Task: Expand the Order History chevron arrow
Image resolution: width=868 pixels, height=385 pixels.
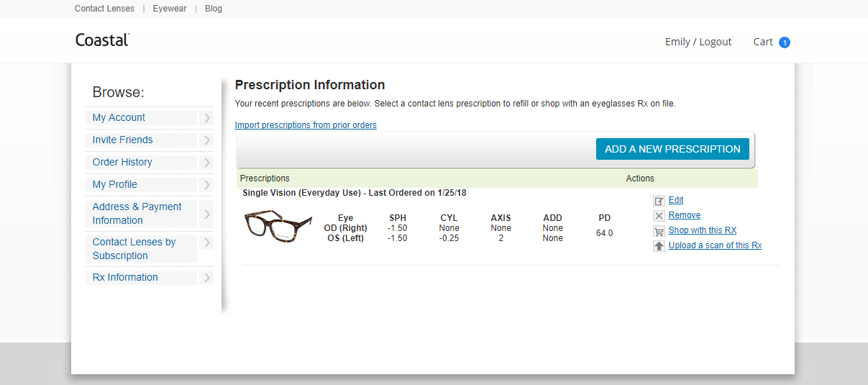Action: pyautogui.click(x=206, y=163)
